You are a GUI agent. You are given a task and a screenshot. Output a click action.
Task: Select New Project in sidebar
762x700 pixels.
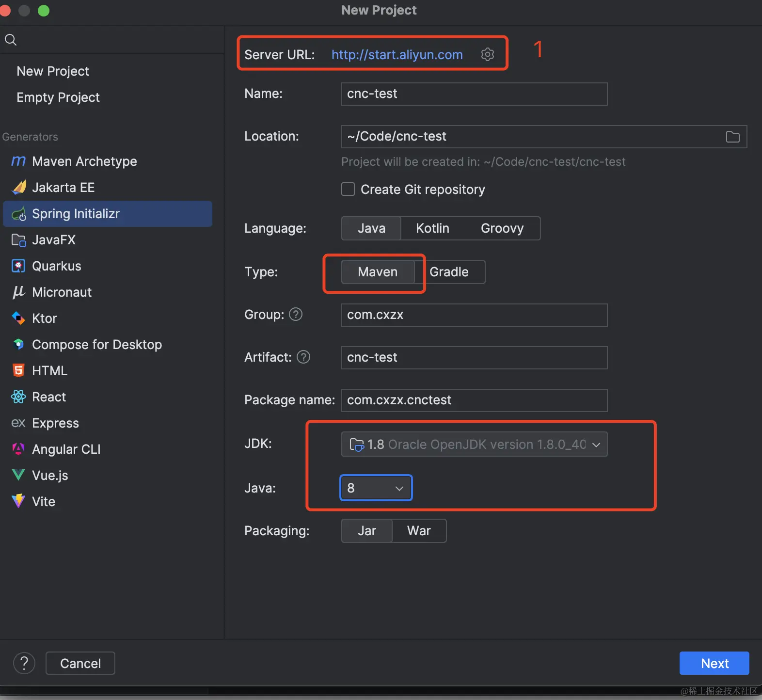tap(53, 71)
